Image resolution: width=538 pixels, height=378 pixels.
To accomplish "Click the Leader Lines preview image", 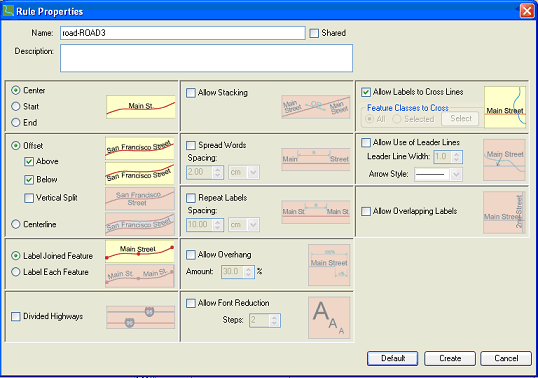I will [504, 160].
